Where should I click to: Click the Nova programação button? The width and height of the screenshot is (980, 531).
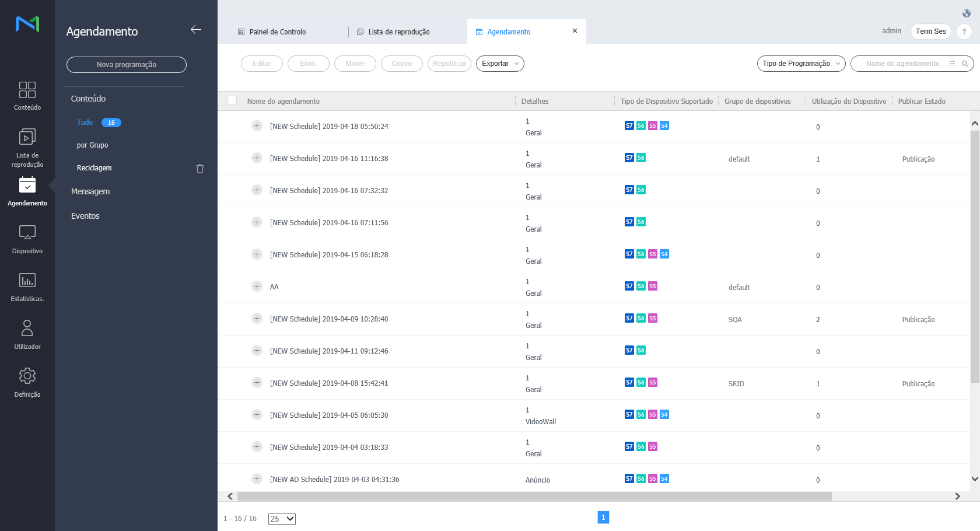127,65
